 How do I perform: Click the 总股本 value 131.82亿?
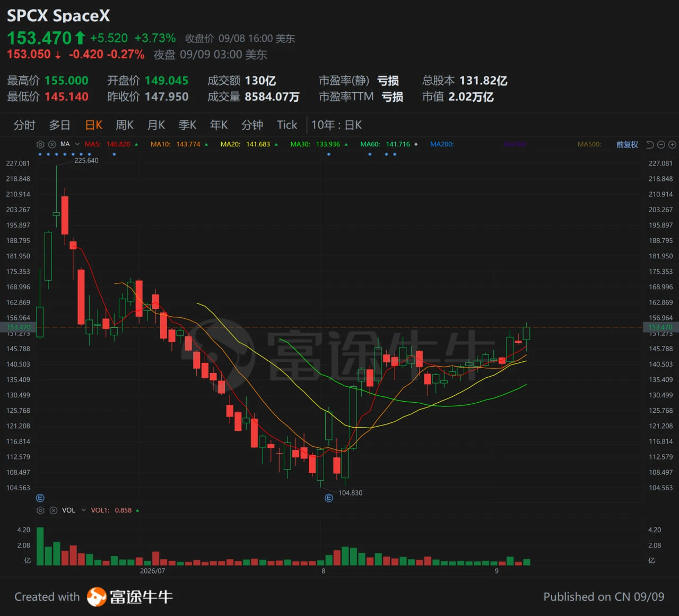483,81
